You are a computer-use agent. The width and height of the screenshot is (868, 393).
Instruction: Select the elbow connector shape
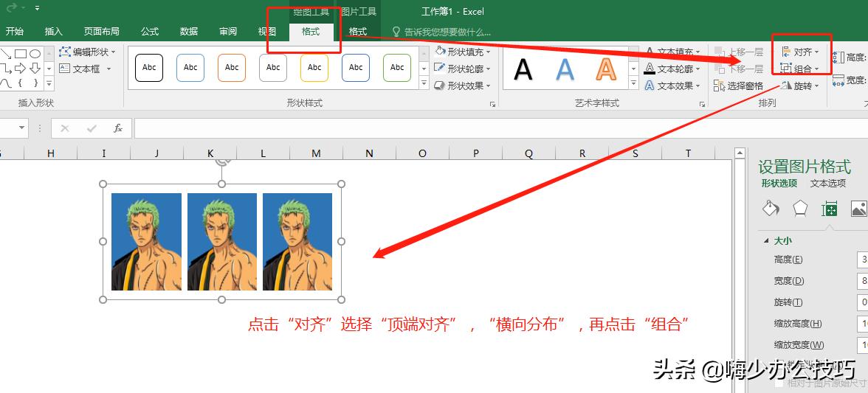[x=6, y=69]
